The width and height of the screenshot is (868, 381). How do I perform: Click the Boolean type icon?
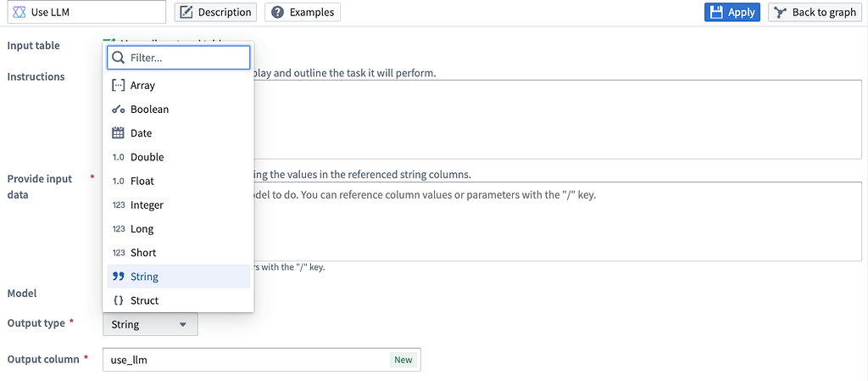(119, 109)
